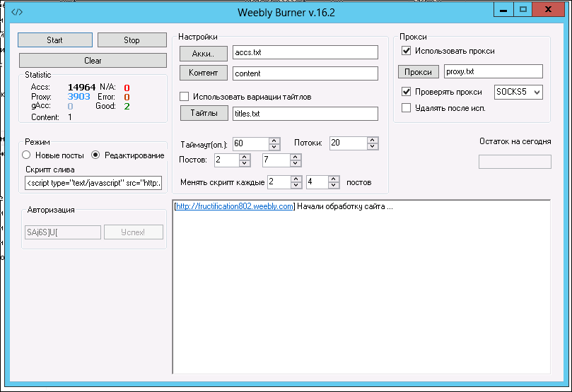572x392 pixels.
Task: Clear the statistics with Clear button
Action: click(x=93, y=61)
